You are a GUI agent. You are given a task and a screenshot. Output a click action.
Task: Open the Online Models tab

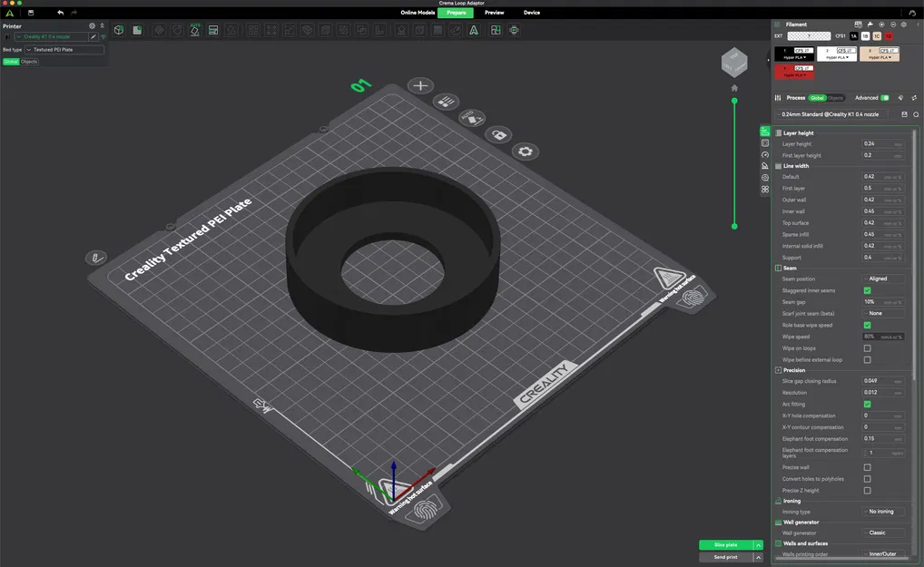coord(418,13)
